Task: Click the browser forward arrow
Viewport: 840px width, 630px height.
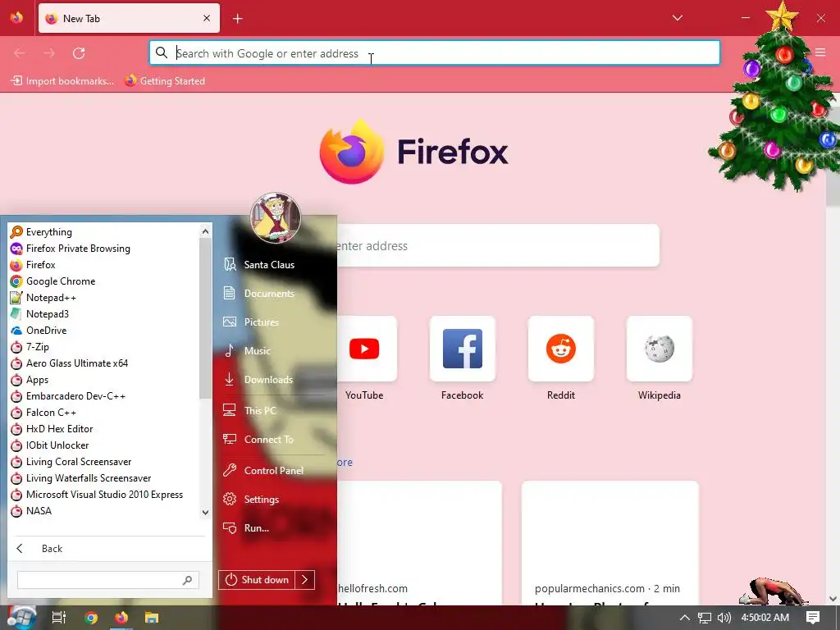Action: [x=49, y=53]
